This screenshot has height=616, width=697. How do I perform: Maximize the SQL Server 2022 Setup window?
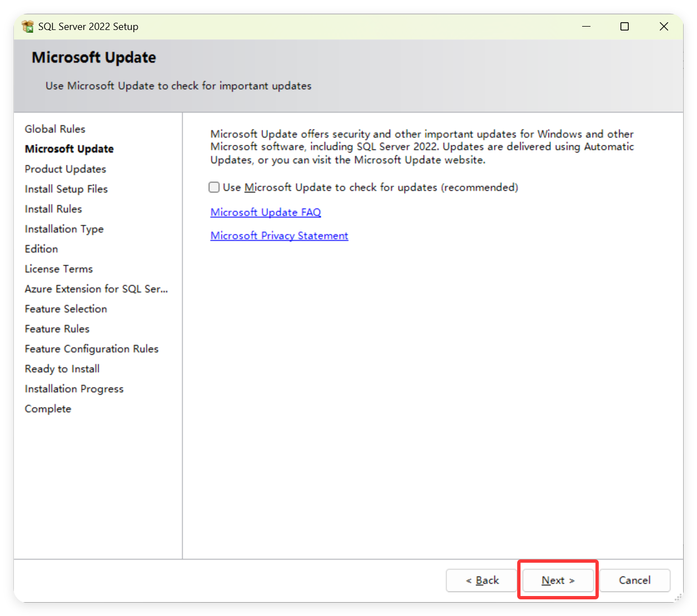pyautogui.click(x=624, y=26)
